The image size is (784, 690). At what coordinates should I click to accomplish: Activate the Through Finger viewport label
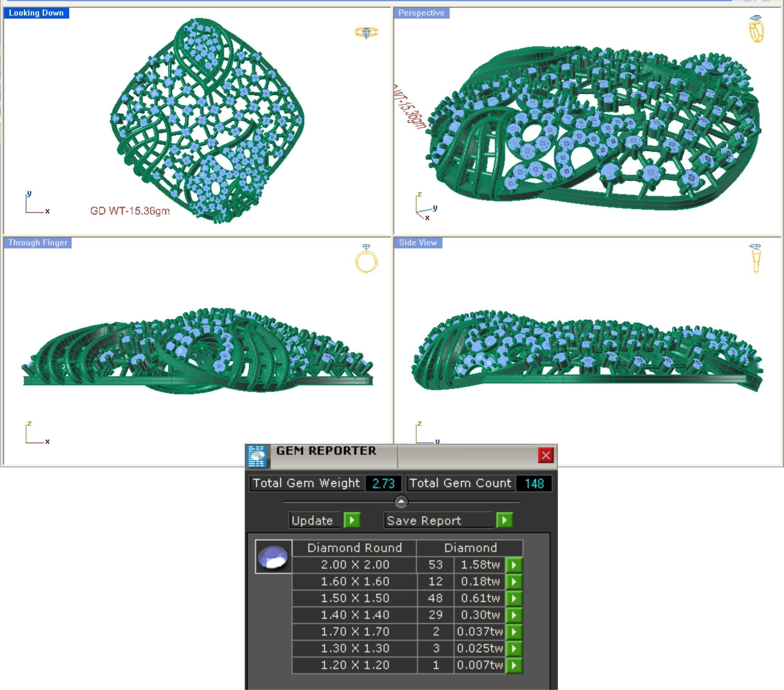click(38, 243)
